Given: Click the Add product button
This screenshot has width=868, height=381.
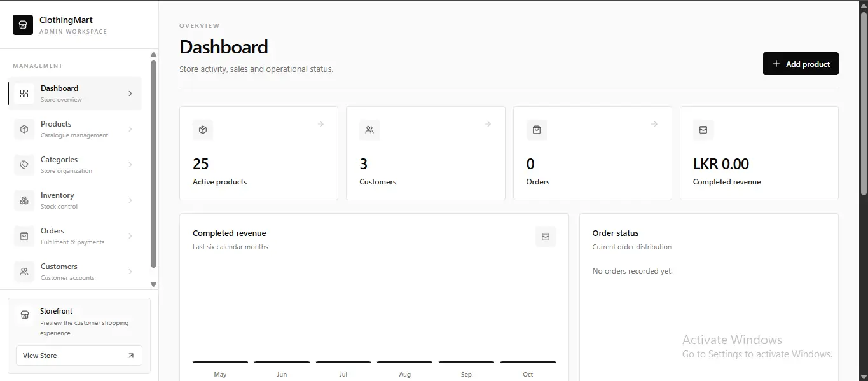Looking at the screenshot, I should click(801, 64).
